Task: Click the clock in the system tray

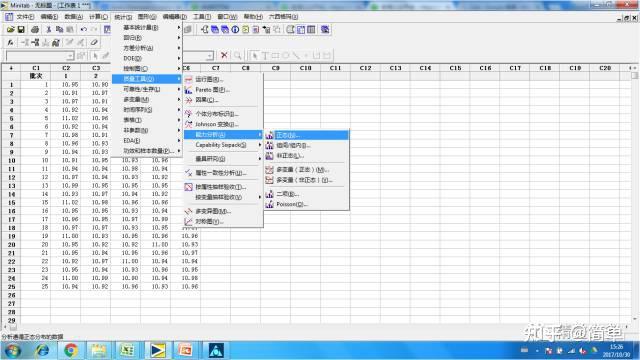Action: pyautogui.click(x=616, y=351)
